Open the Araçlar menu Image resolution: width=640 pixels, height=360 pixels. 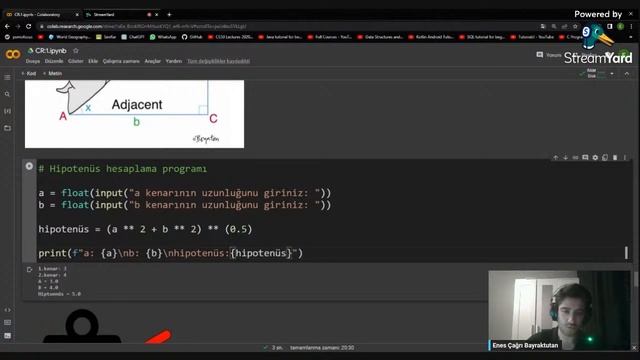(153, 61)
